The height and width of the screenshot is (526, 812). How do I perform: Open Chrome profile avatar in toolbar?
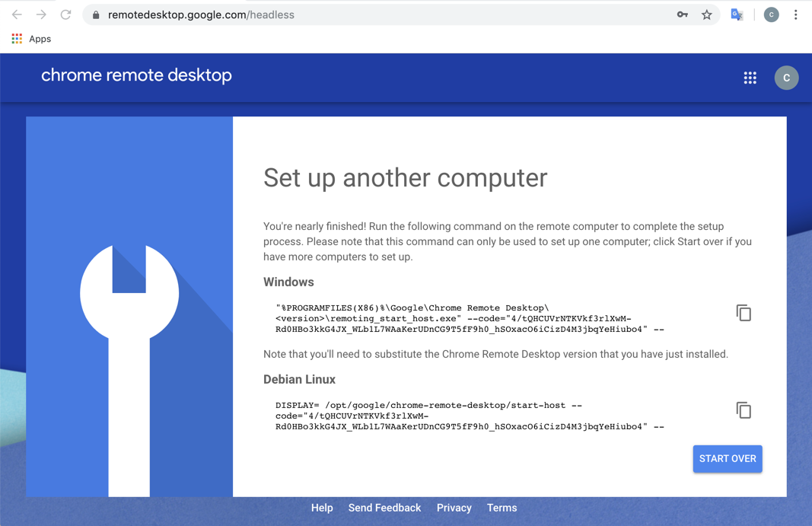771,14
